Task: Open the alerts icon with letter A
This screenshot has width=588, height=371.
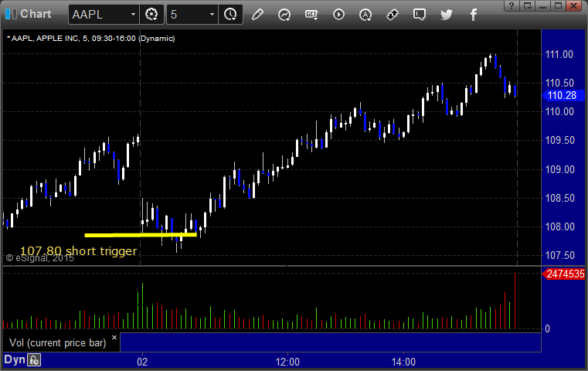Action: 365,15
